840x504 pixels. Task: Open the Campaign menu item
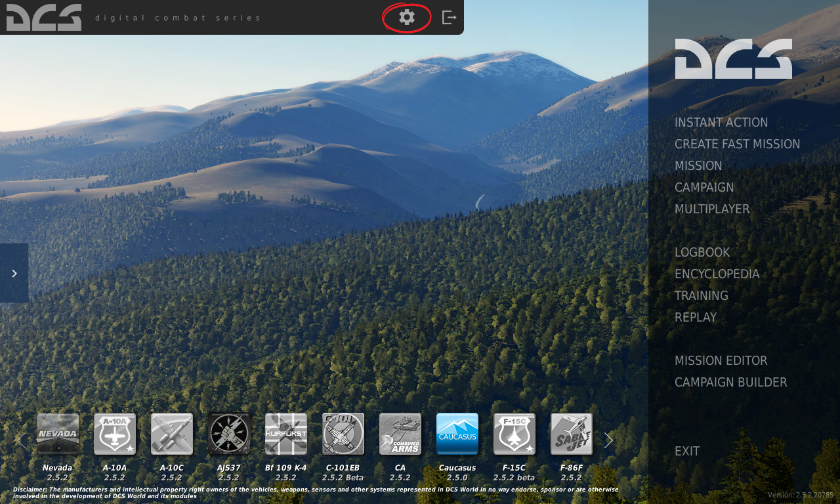(x=704, y=187)
